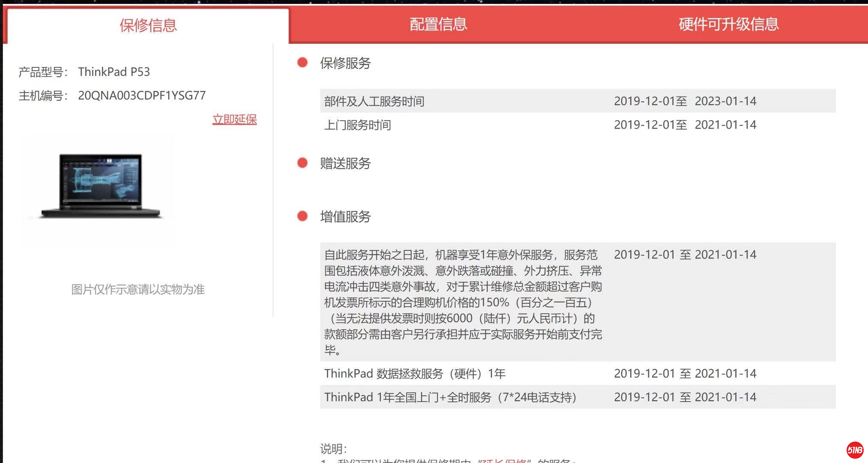Image resolution: width=868 pixels, height=463 pixels.
Task: Click the red 51NB logo icon
Action: 854,450
